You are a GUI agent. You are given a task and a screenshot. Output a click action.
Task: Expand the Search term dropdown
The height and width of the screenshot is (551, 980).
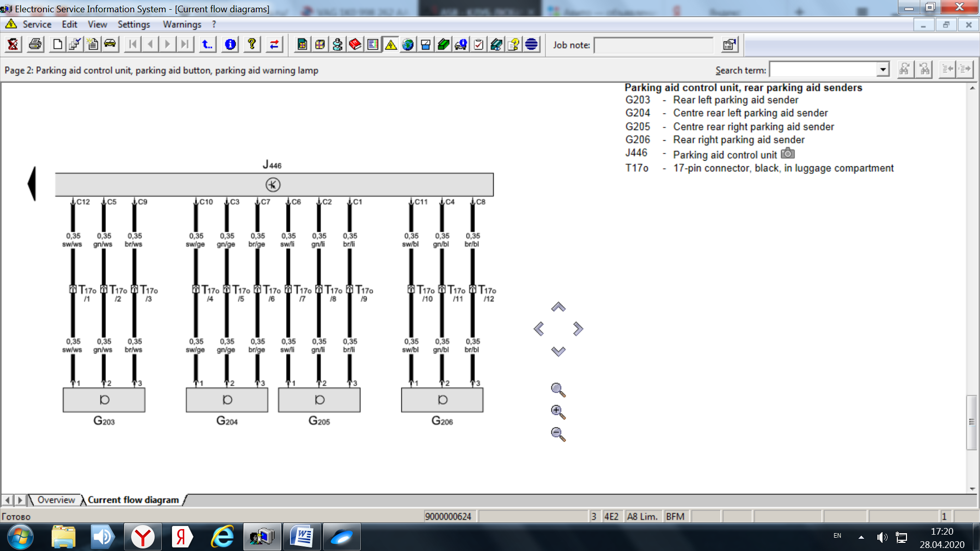pos(883,70)
